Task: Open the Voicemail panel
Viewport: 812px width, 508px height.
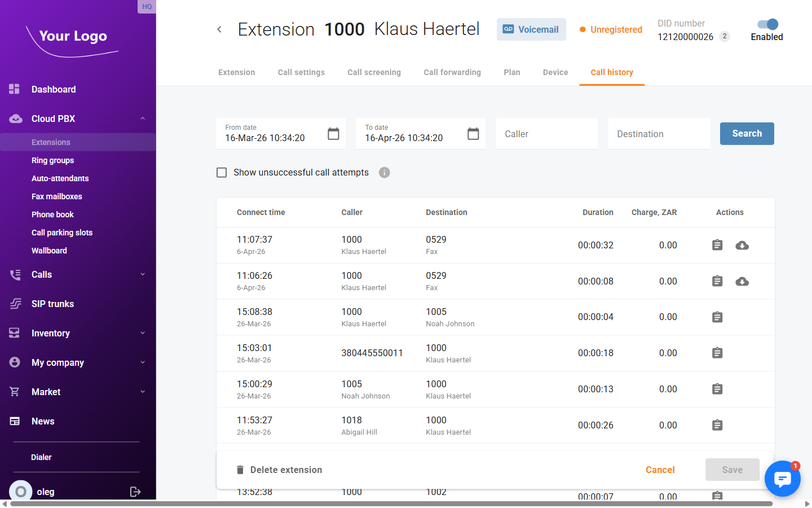Action: click(531, 29)
